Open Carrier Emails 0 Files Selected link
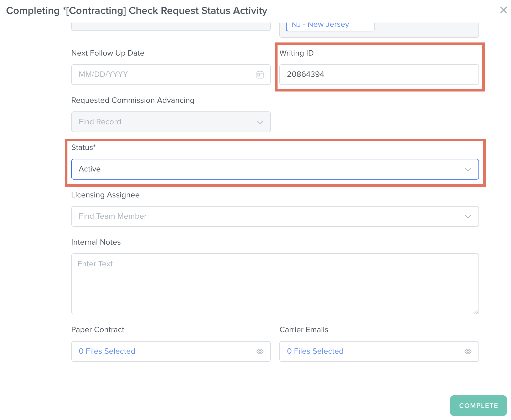This screenshot has width=511, height=420. coord(315,351)
